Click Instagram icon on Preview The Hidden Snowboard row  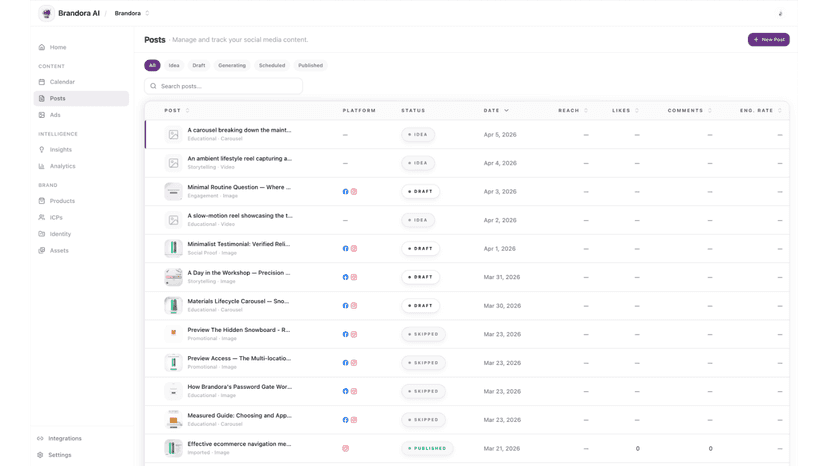point(354,334)
